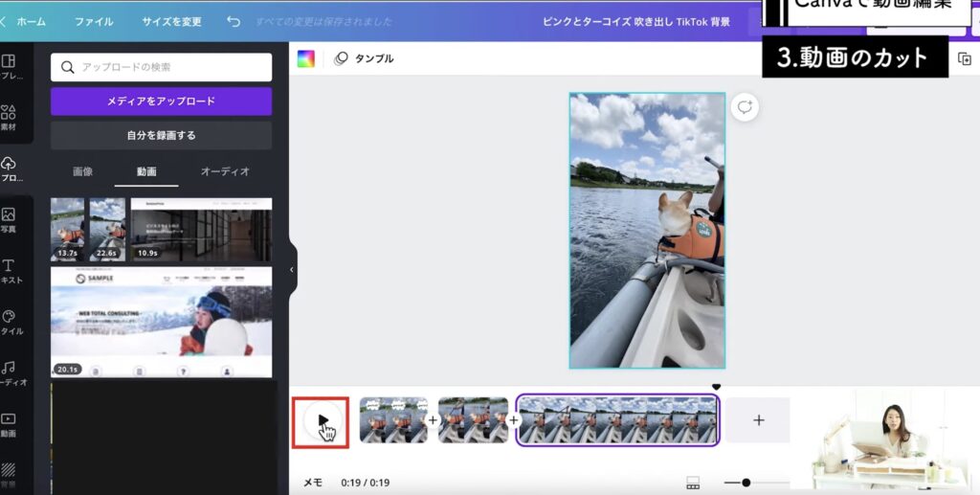Click the ホーム back chevron

coord(3,21)
